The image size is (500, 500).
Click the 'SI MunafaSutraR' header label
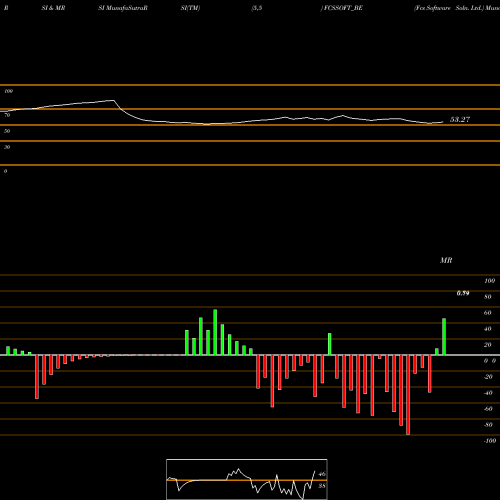click(123, 8)
